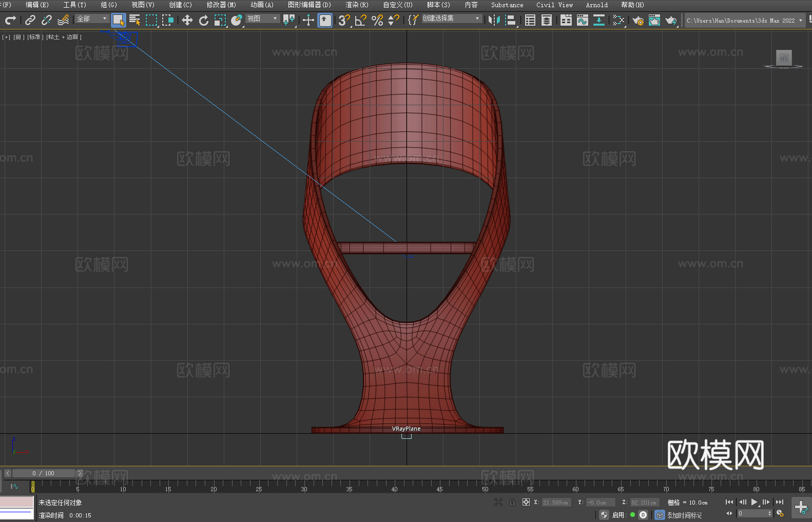The image size is (812, 522).
Task: Open the 修改器(M) menu
Action: point(221,5)
